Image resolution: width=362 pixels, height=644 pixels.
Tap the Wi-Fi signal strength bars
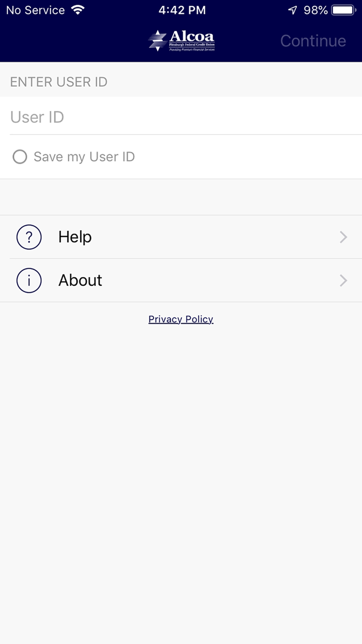[x=78, y=9]
